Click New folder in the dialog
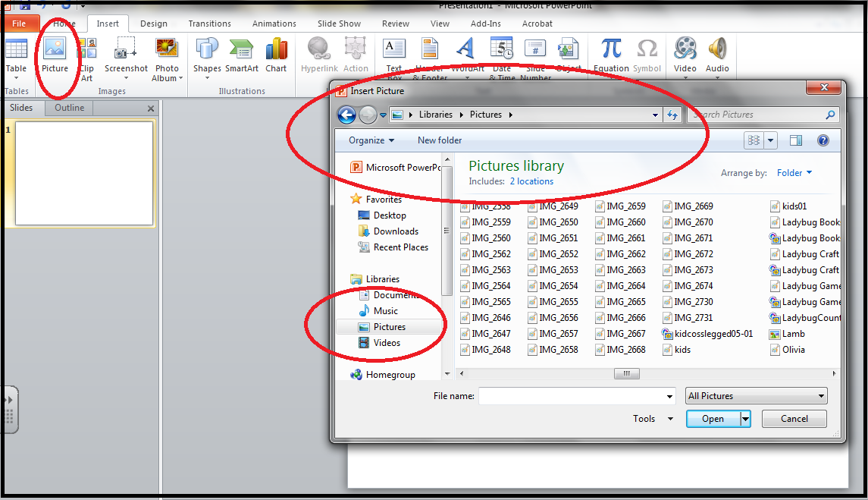The width and height of the screenshot is (868, 500). coord(440,140)
